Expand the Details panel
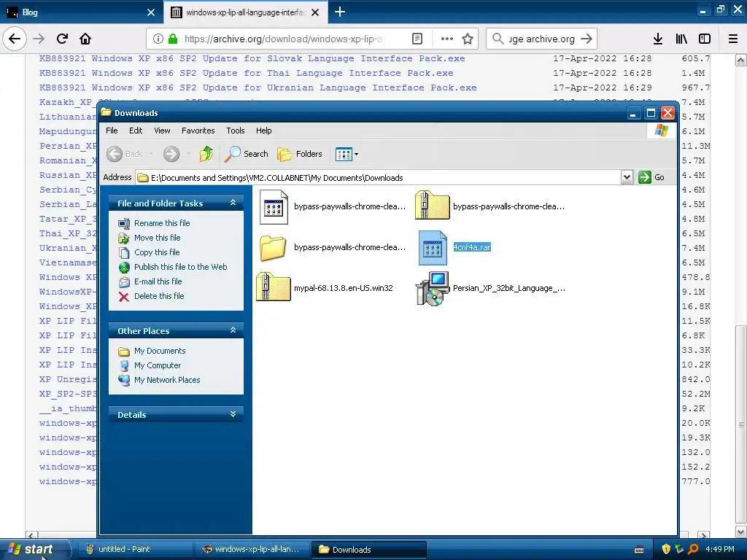This screenshot has height=560, width=747. 233,414
